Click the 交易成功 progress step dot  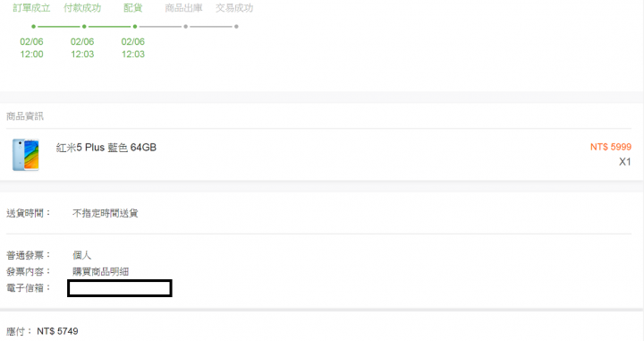(x=236, y=27)
